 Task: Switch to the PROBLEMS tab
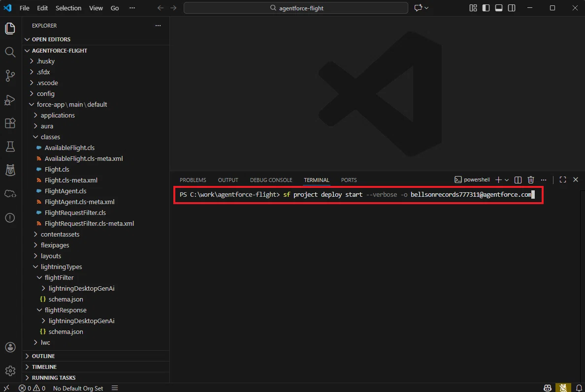[x=193, y=180]
